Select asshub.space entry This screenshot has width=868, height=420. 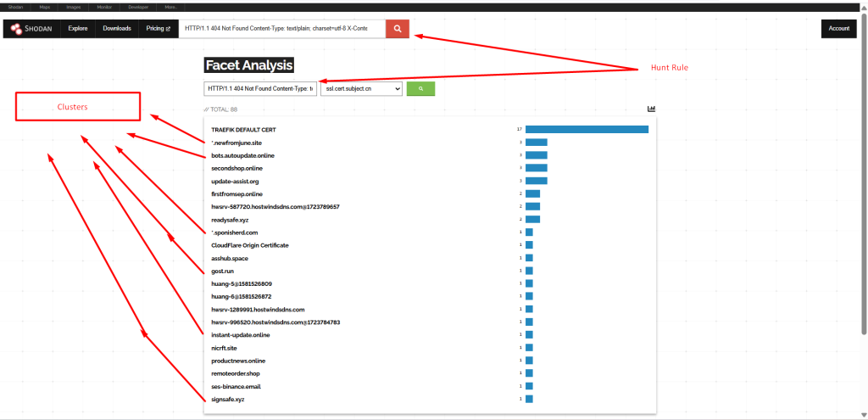pyautogui.click(x=230, y=258)
